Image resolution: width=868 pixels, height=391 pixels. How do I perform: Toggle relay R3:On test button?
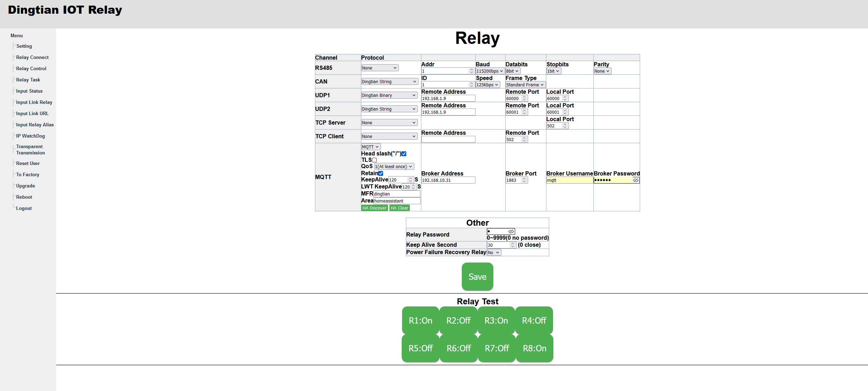tap(496, 320)
